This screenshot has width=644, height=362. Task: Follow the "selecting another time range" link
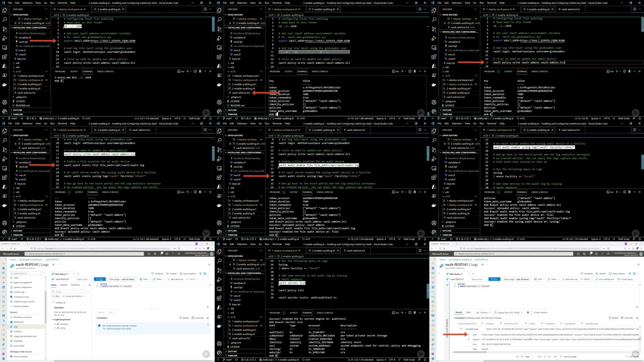[x=119, y=328]
